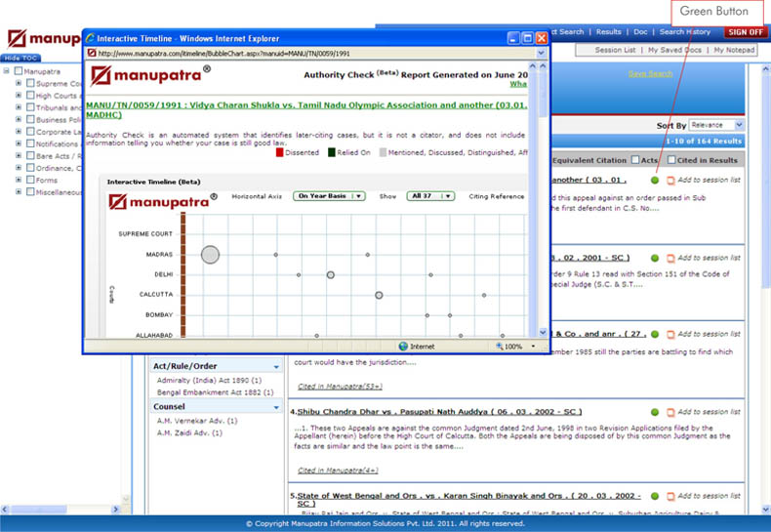Click Manupatra logo in Authority Check popup

tap(150, 75)
